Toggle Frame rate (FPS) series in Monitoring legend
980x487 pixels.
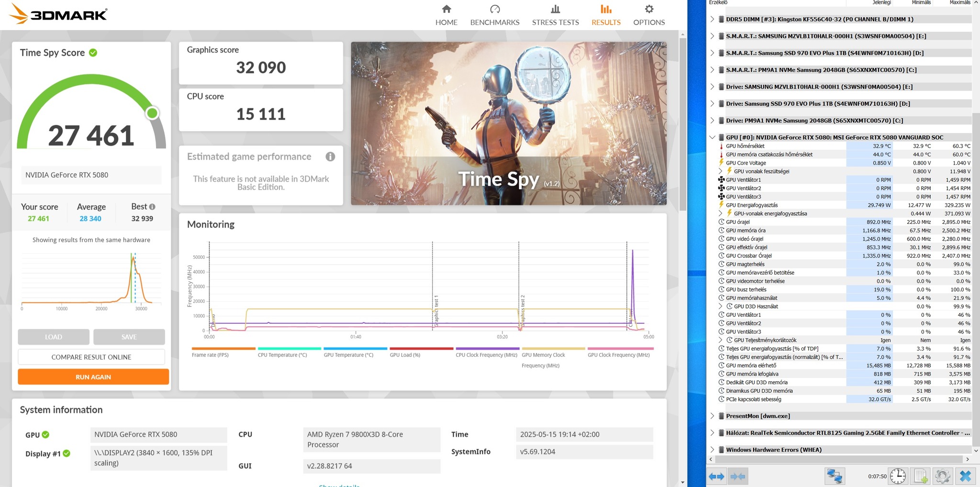click(x=223, y=353)
